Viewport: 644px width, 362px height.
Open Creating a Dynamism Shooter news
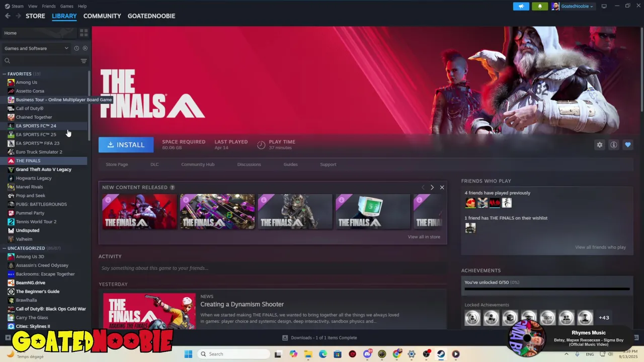pyautogui.click(x=242, y=304)
